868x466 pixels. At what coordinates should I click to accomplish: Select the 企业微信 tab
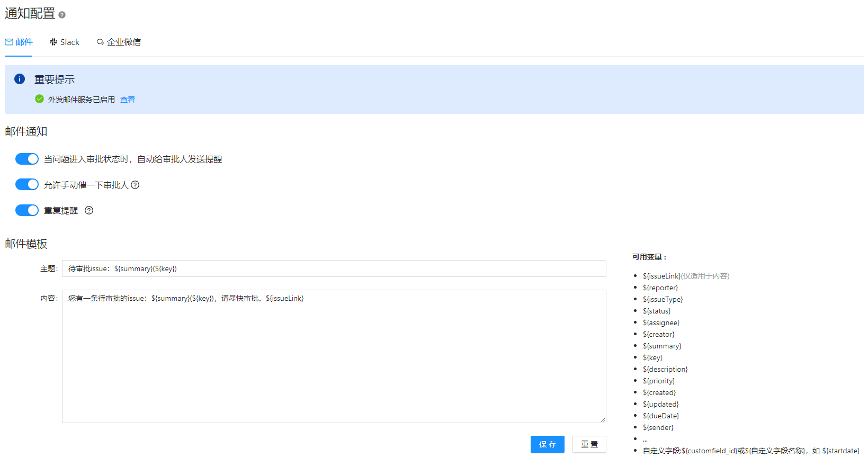pyautogui.click(x=119, y=42)
